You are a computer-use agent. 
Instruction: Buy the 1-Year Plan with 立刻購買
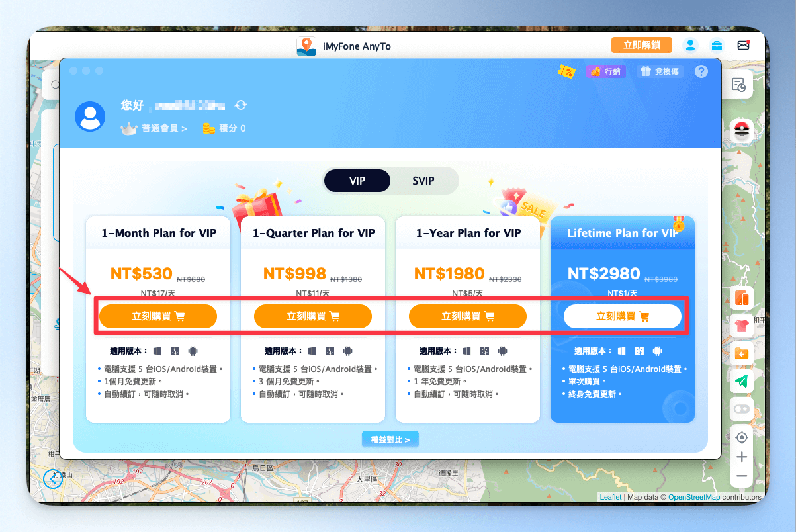click(468, 316)
